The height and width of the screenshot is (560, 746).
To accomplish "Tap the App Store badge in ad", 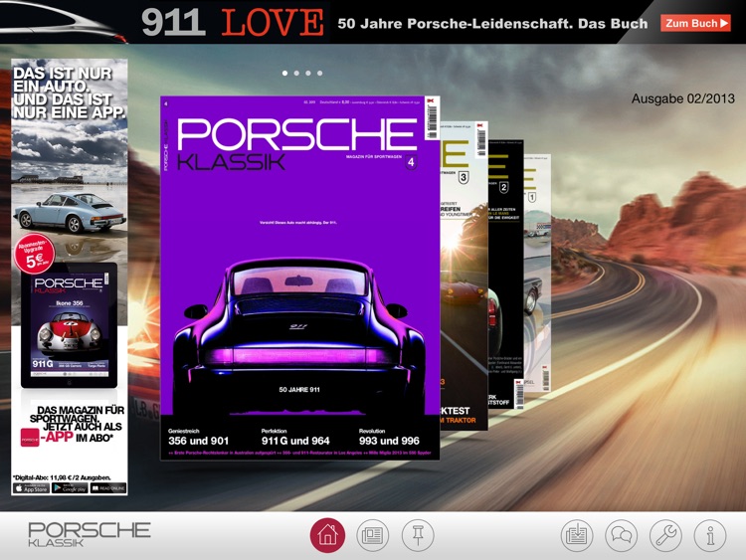I will tap(31, 488).
